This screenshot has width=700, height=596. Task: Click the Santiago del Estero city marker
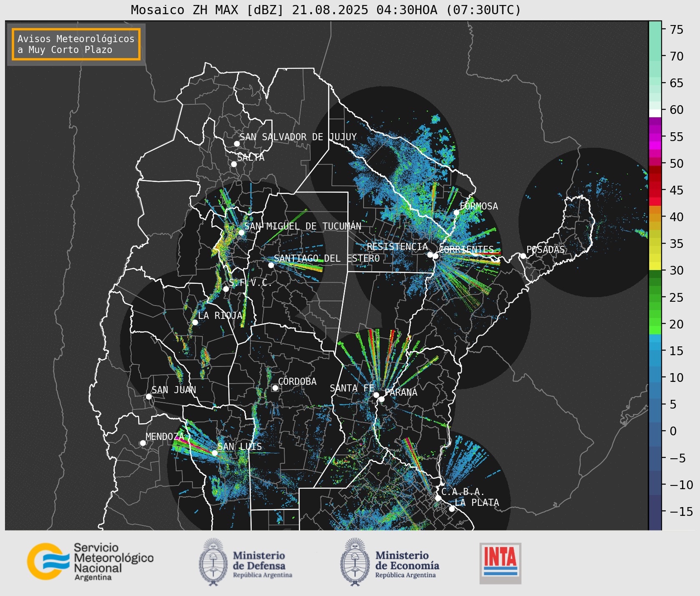[271, 265]
